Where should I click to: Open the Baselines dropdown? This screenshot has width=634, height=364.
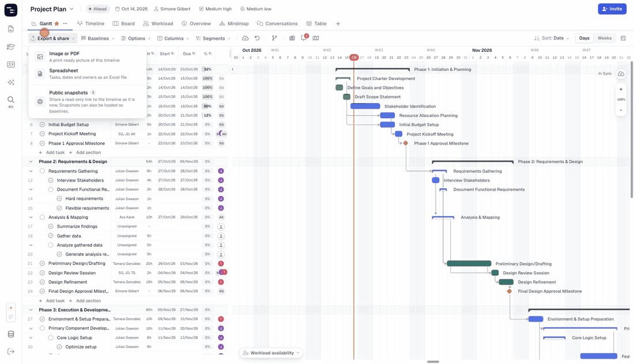(98, 39)
